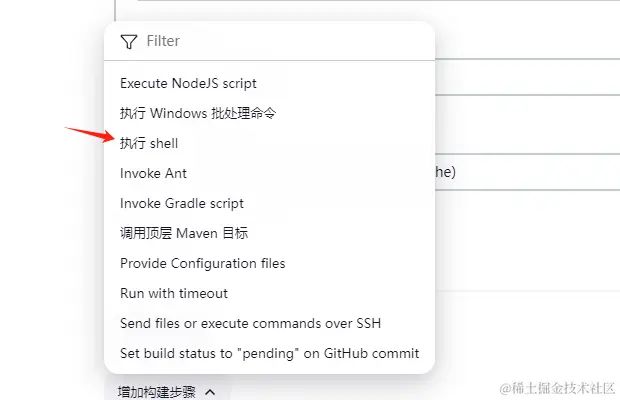Select Execute NodeJS script
Image resolution: width=620 pixels, height=400 pixels.
coord(269,83)
